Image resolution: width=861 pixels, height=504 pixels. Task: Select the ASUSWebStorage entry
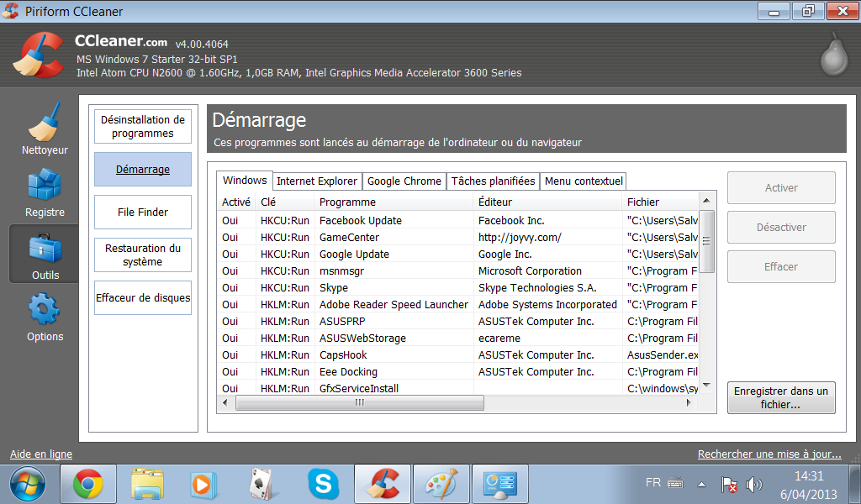[x=458, y=339]
